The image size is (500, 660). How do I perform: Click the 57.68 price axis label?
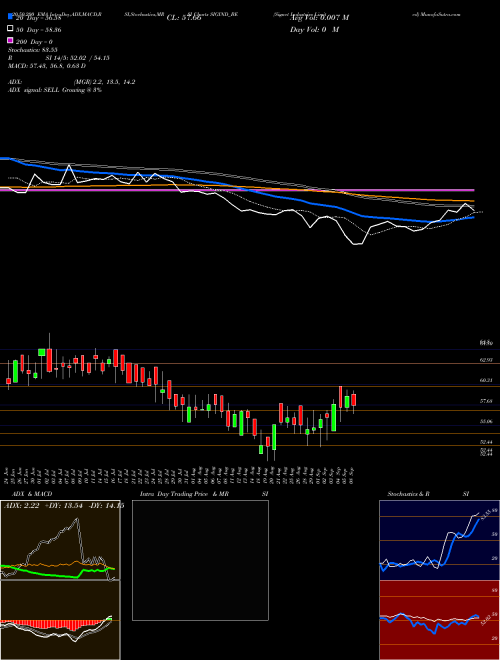pos(486,402)
